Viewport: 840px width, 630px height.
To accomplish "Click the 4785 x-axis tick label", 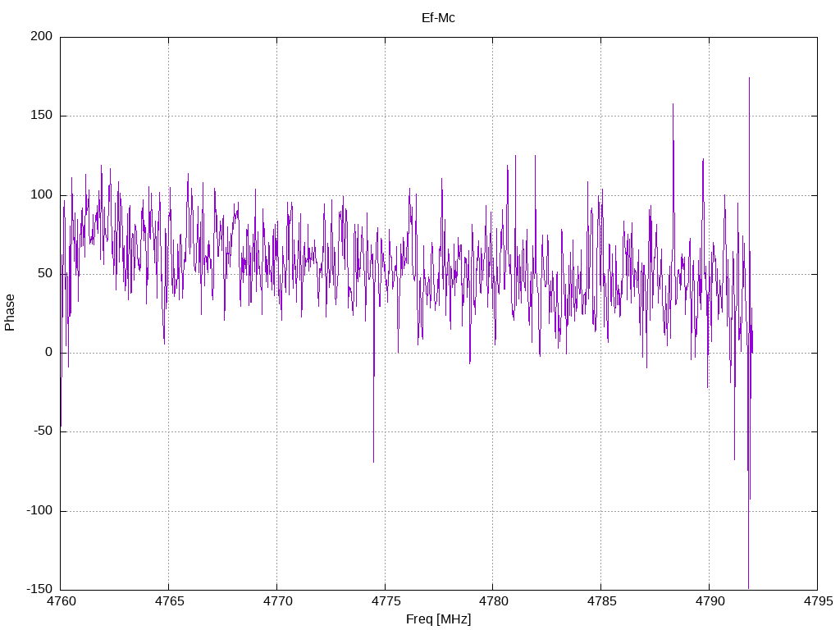I will (x=601, y=601).
